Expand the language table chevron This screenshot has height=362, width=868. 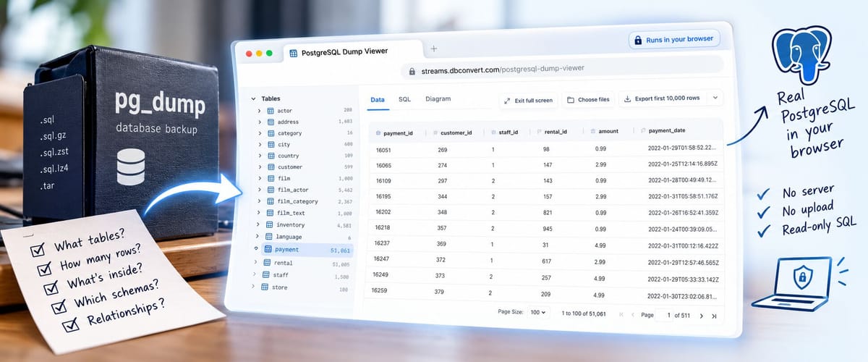259,237
